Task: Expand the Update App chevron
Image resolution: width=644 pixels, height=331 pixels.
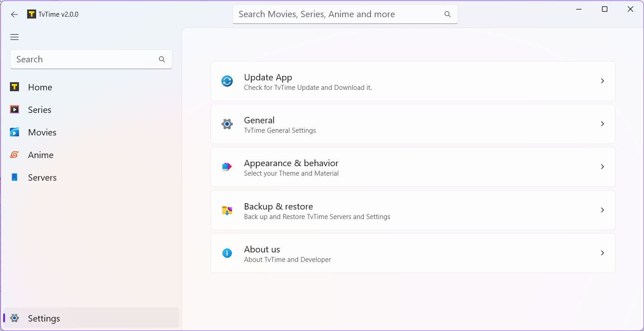Action: [x=602, y=81]
